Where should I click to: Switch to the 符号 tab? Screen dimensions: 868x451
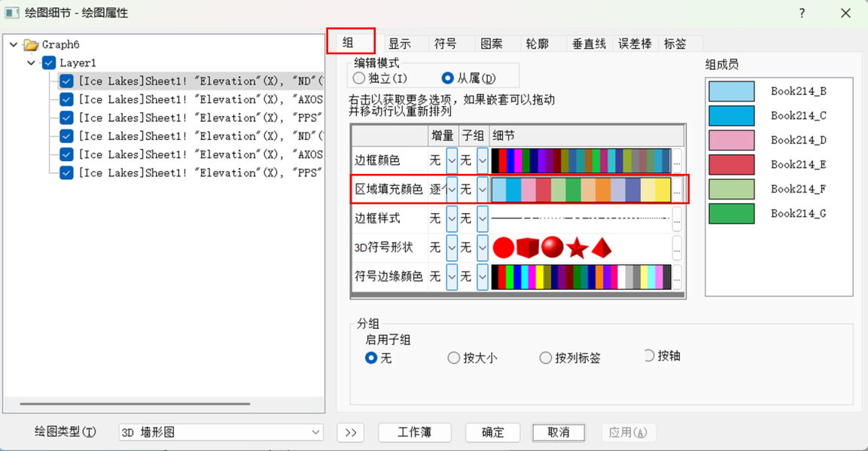pos(446,44)
